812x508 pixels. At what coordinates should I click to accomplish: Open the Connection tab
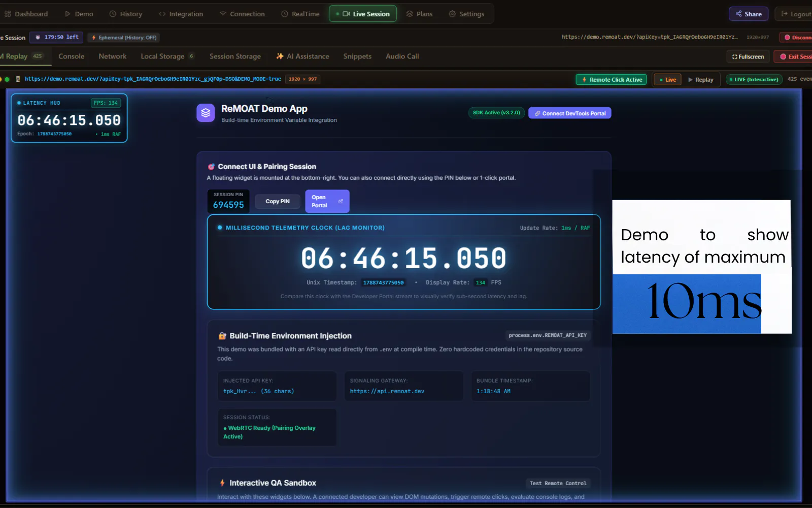(242, 14)
